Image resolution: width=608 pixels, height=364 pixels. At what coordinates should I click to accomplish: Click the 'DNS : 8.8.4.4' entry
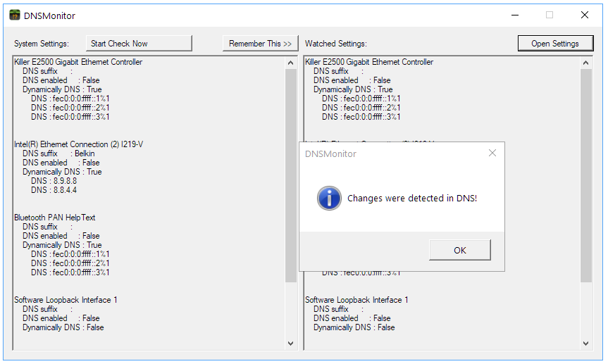click(x=54, y=190)
